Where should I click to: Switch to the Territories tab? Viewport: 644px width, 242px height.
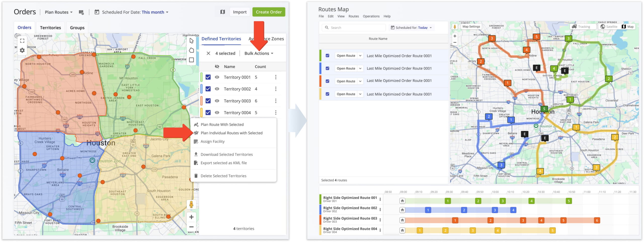pyautogui.click(x=50, y=28)
